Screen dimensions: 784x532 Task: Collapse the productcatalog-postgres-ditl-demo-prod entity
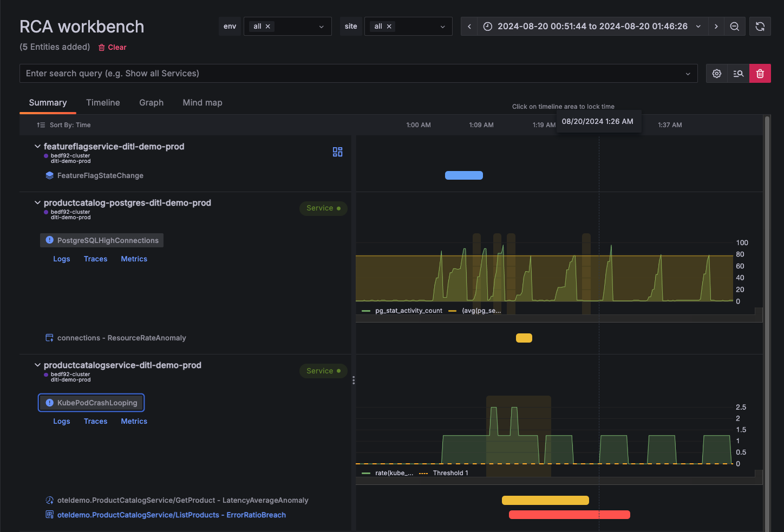(37, 202)
